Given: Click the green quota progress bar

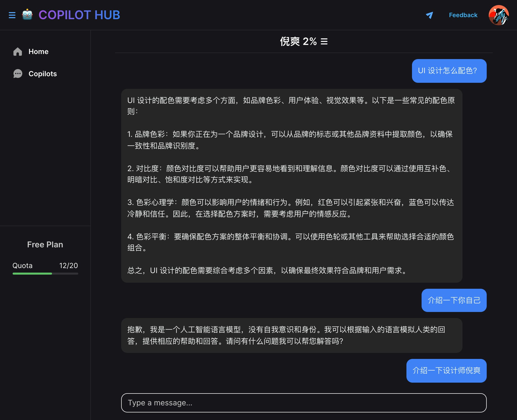Looking at the screenshot, I should 32,274.
